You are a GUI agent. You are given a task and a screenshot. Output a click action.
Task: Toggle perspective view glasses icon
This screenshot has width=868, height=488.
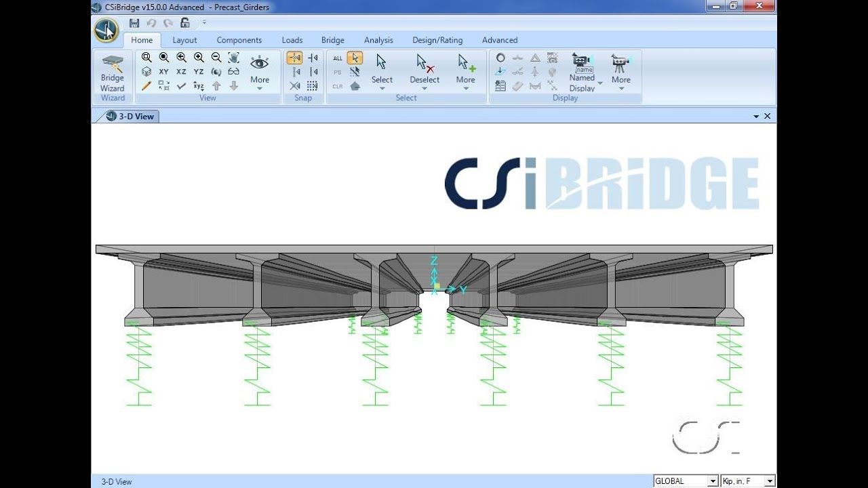233,72
